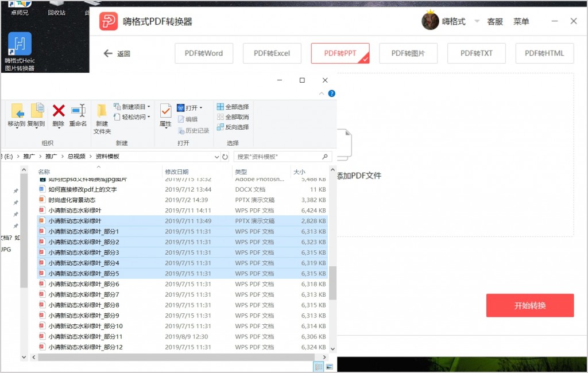The image size is (588, 373).
Task: Click the 开始转换 button
Action: tap(530, 305)
